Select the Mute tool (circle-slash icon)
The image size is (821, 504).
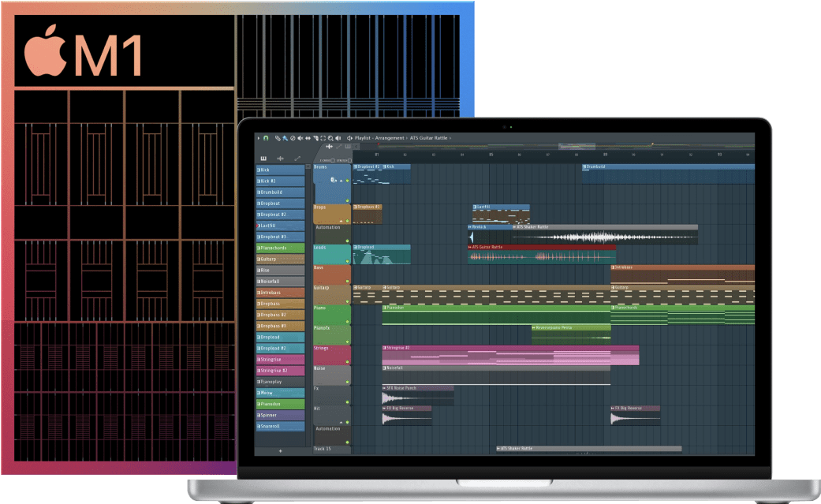[292, 137]
